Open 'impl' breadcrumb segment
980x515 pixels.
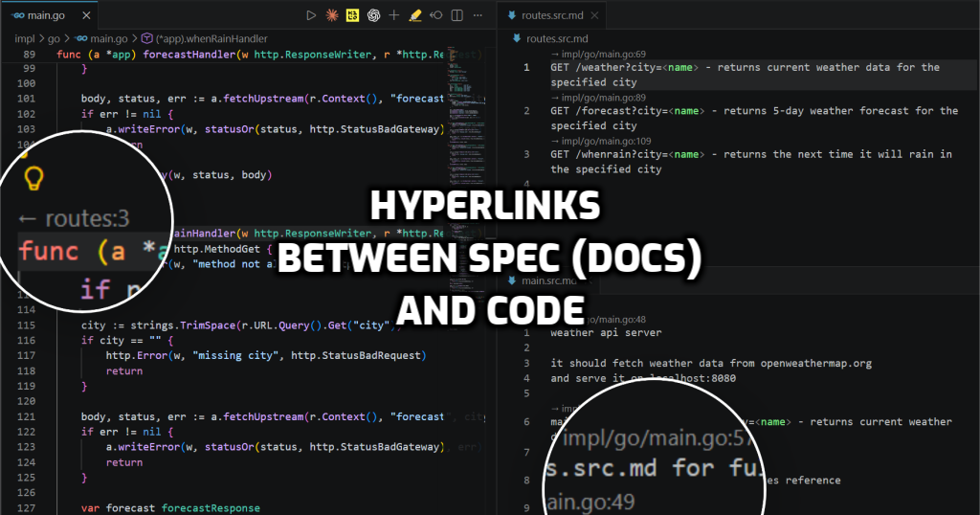click(25, 38)
